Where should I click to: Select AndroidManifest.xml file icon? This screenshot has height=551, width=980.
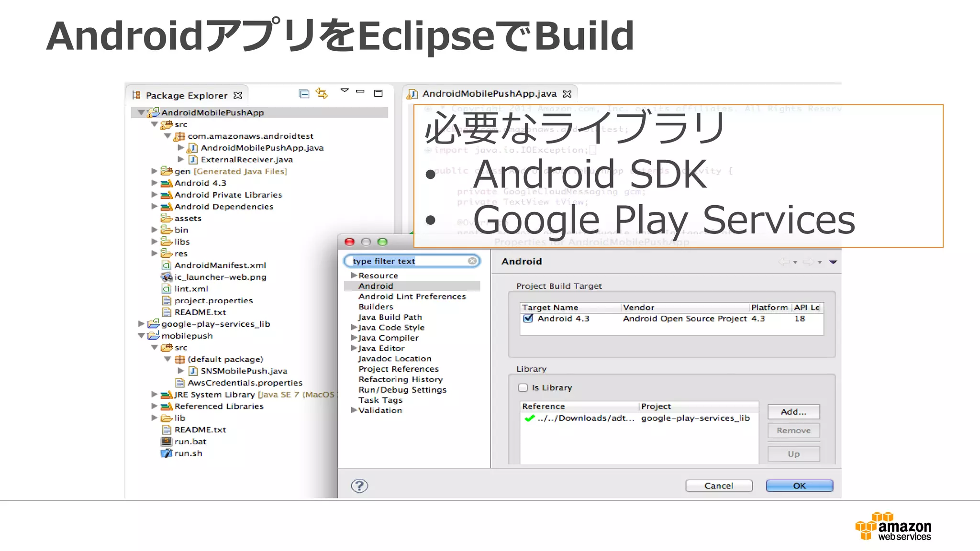(x=167, y=265)
